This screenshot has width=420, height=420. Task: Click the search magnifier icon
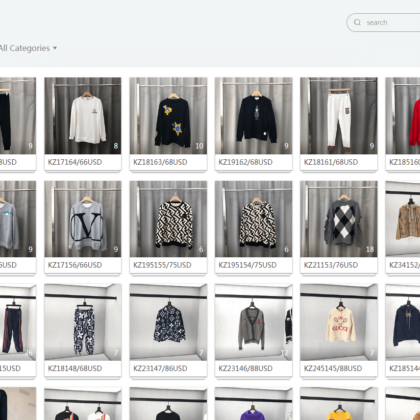(x=357, y=22)
